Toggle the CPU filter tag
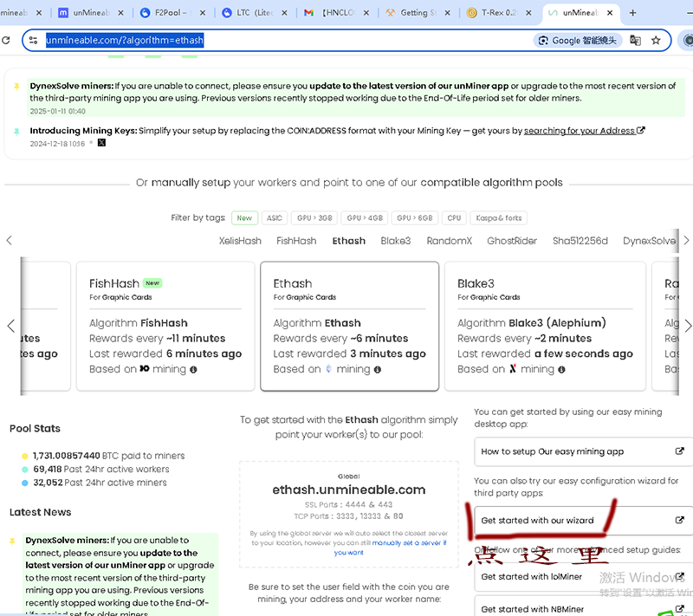The width and height of the screenshot is (693, 616). [454, 218]
